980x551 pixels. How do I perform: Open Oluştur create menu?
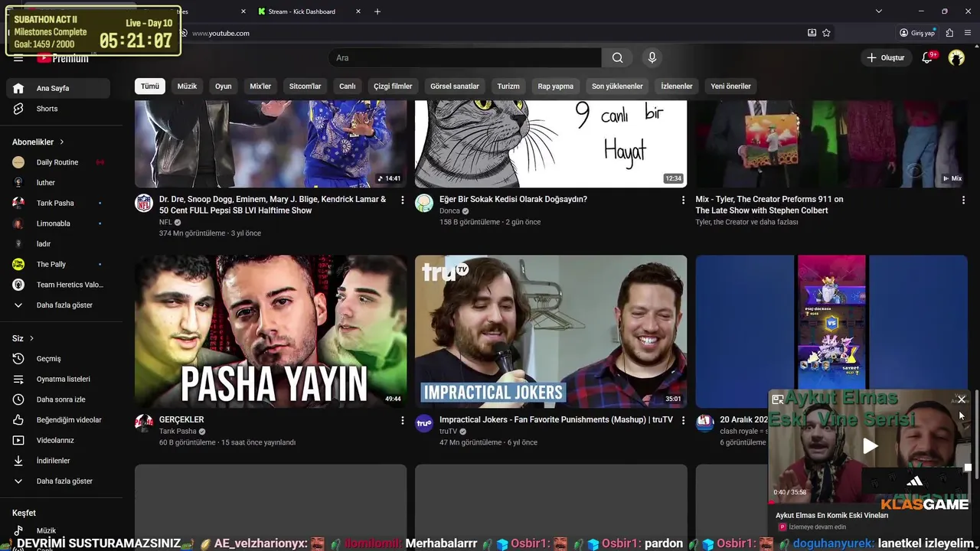tap(885, 57)
